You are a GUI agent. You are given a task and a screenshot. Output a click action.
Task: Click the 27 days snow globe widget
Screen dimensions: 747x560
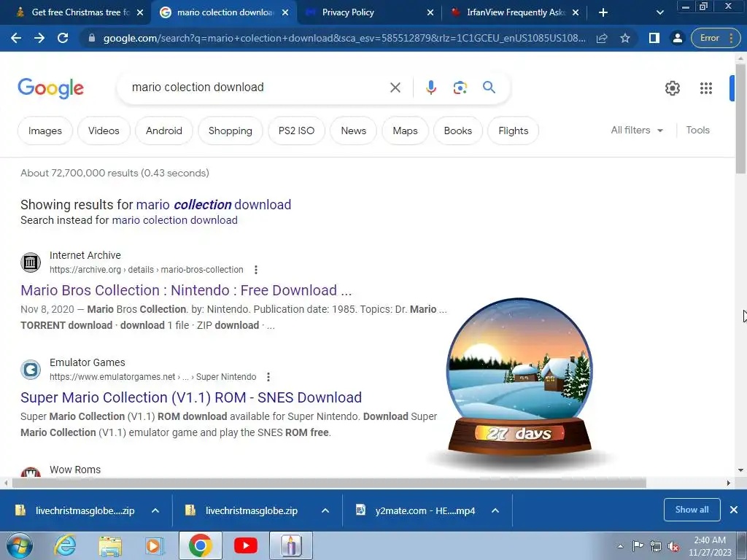[x=519, y=378]
